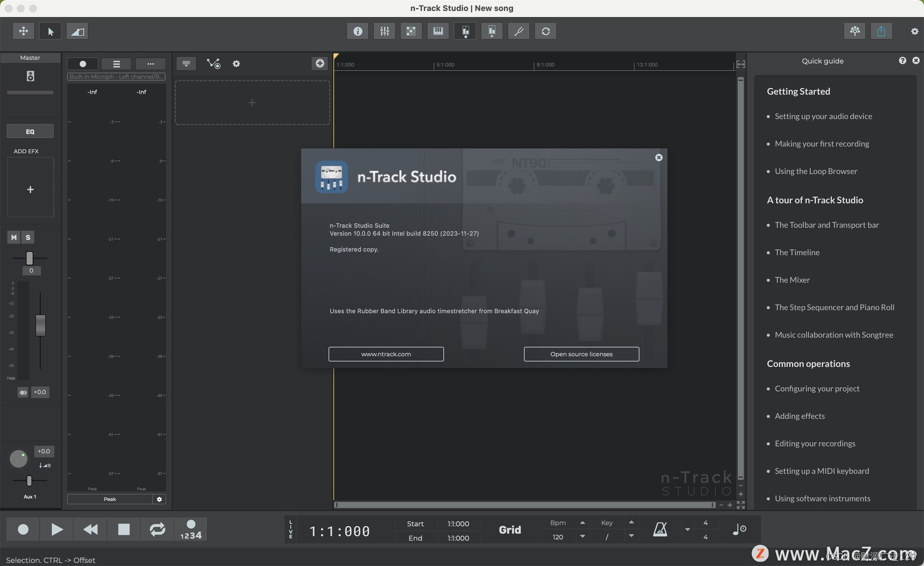924x566 pixels.
Task: Click the master pan slider handle
Action: pos(29,258)
